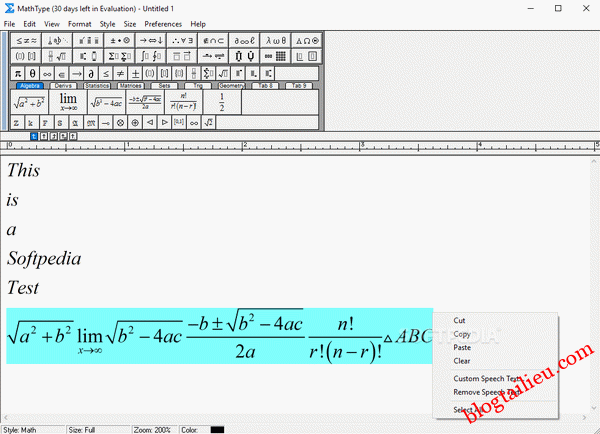Insert quadratic formula expression from Algebra tab
The width and height of the screenshot is (600, 434).
coord(145,102)
